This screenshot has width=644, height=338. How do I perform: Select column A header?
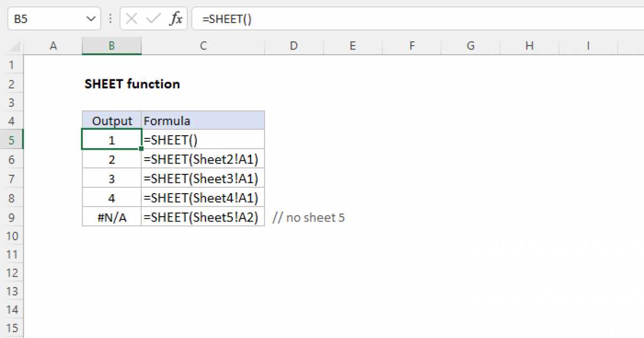tap(53, 46)
